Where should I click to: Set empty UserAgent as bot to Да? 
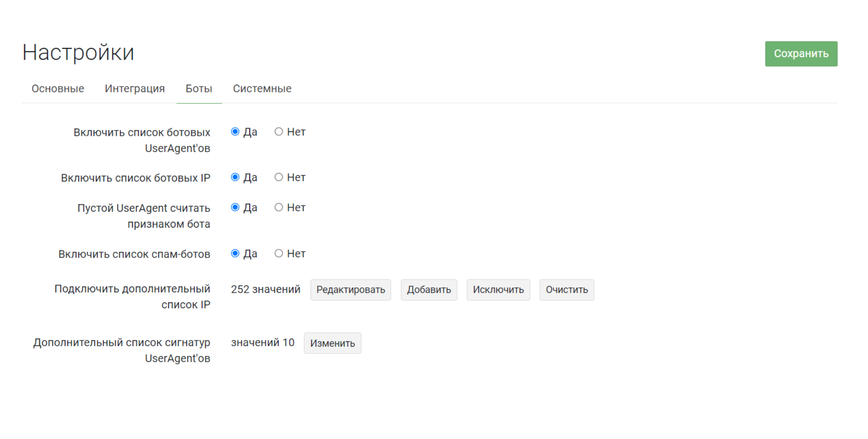coord(235,207)
